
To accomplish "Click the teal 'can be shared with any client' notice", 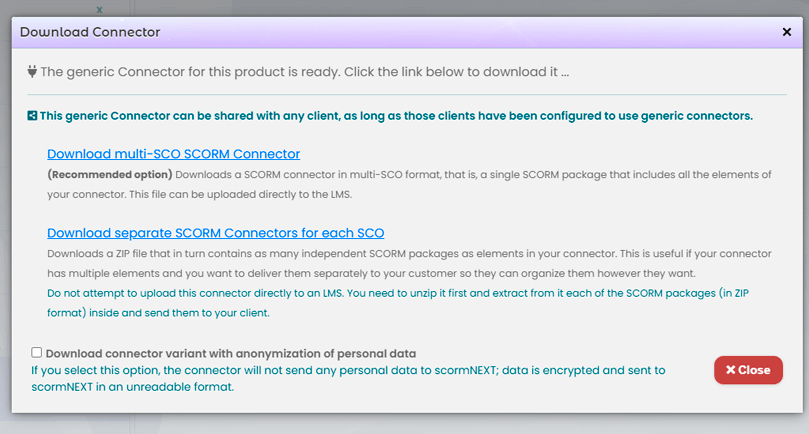I will tap(396, 116).
